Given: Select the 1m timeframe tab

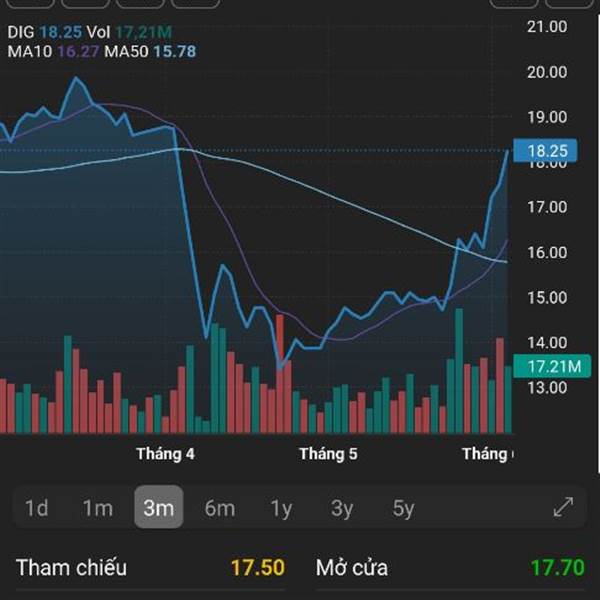Looking at the screenshot, I should 98,508.
